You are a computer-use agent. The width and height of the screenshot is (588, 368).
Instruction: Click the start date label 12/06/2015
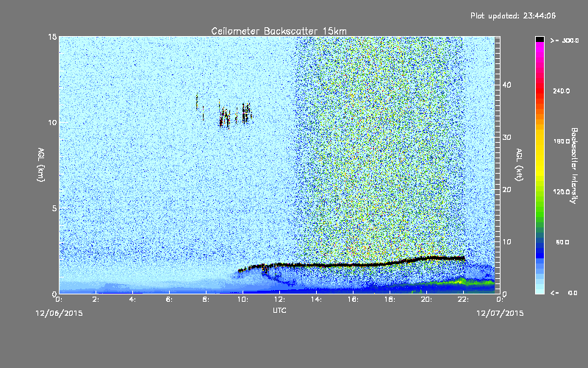(59, 314)
